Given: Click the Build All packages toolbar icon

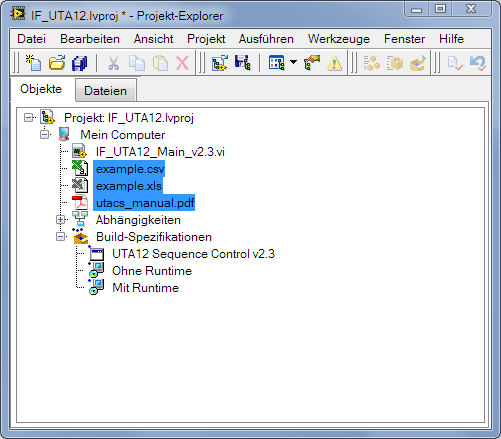Looking at the screenshot, I should (372, 63).
